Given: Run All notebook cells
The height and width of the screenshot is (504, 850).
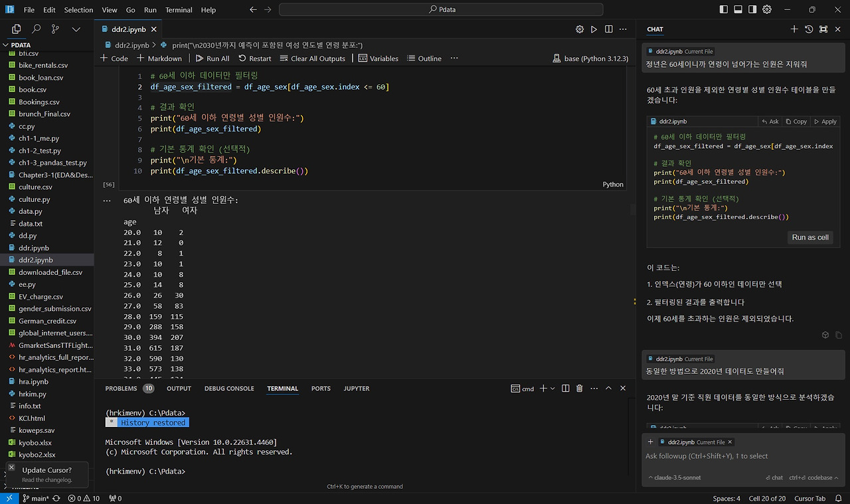Looking at the screenshot, I should tap(212, 58).
